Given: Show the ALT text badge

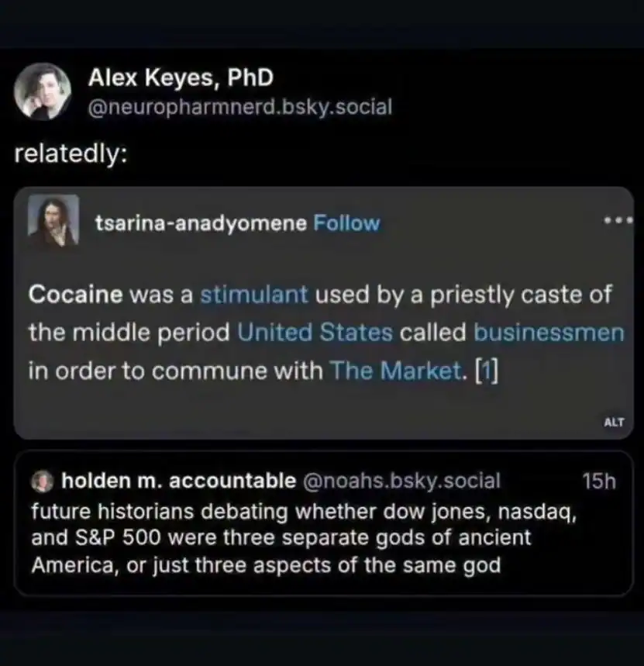Looking at the screenshot, I should [613, 423].
